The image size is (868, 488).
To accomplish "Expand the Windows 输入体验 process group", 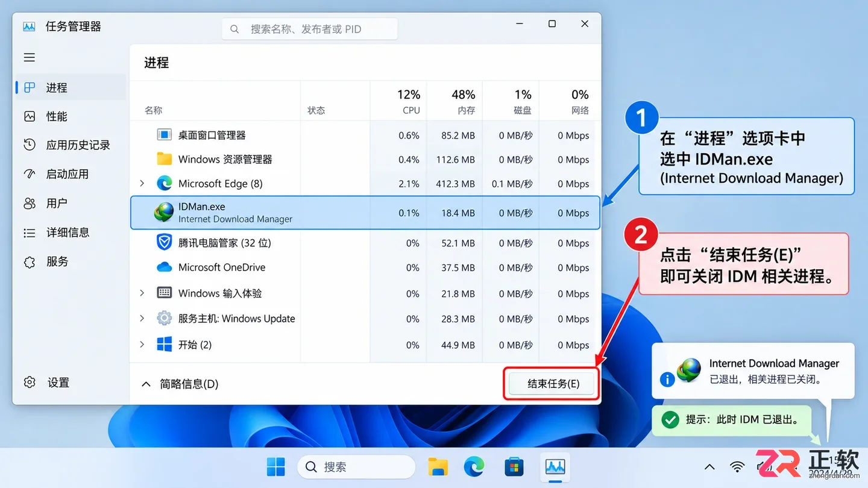I will coord(142,293).
